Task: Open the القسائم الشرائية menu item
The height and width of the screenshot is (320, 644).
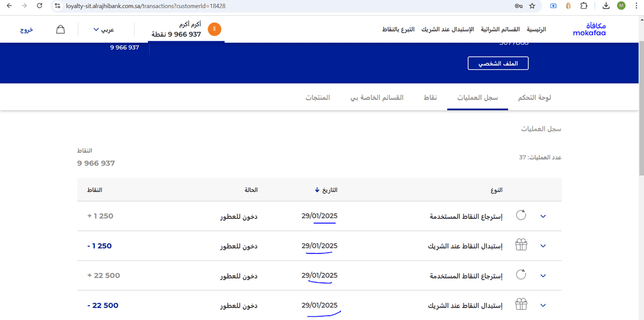Action: coord(500,30)
